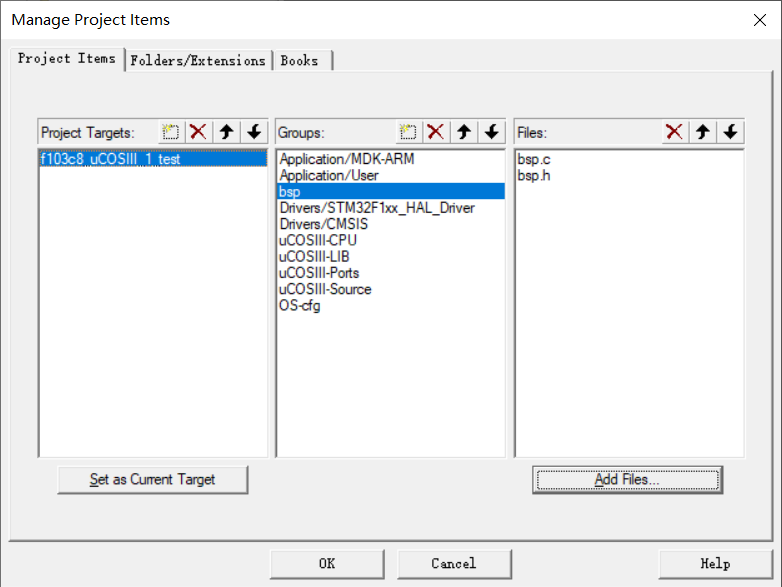Select the Application/MDK-ARM group
Image resolution: width=782 pixels, height=587 pixels.
point(391,159)
